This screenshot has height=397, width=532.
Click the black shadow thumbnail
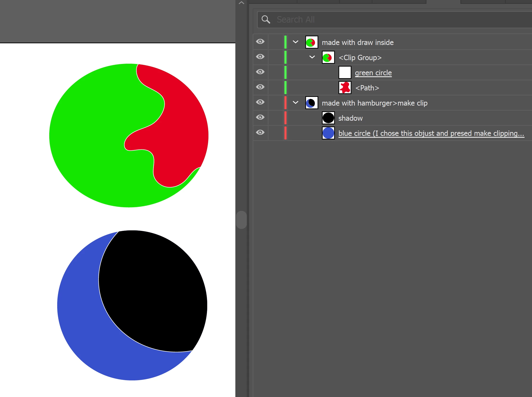[x=328, y=118]
